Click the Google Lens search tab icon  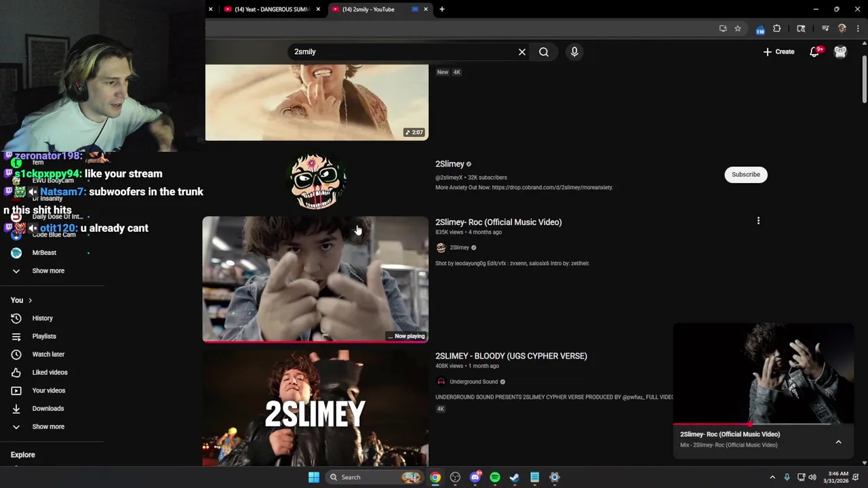pos(801,28)
